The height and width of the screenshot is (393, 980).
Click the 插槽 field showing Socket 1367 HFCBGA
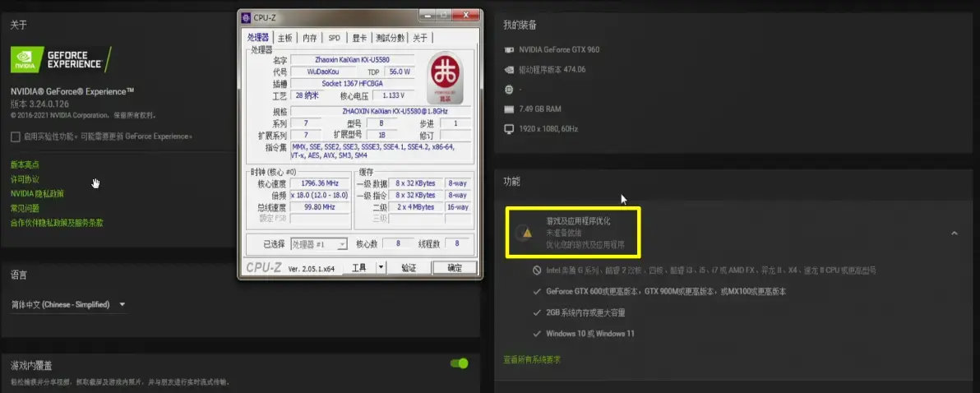(x=353, y=84)
